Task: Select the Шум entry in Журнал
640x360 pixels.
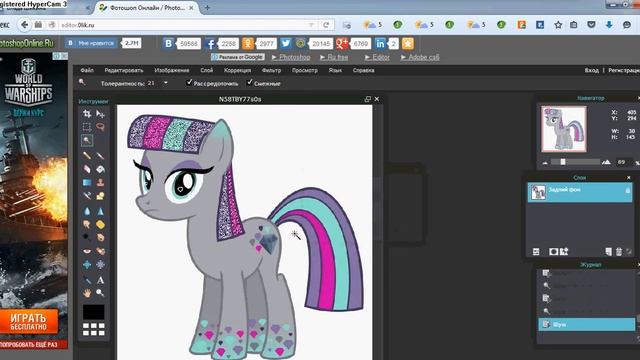Action: point(587,324)
